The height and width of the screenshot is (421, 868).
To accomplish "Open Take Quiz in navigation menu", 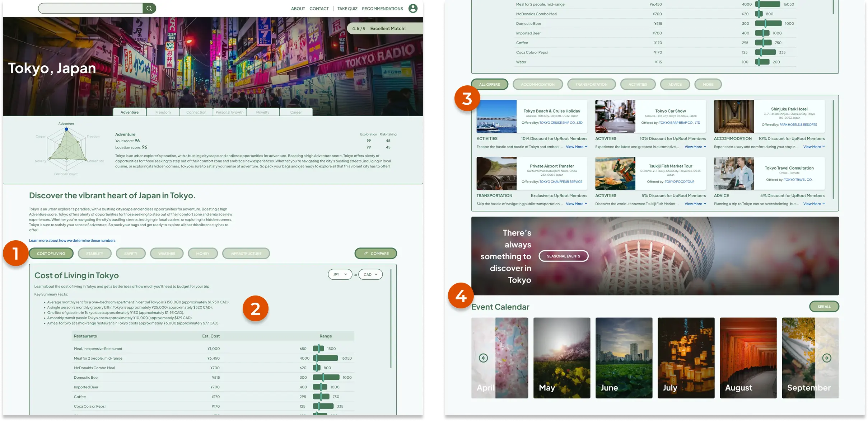I will pos(347,9).
